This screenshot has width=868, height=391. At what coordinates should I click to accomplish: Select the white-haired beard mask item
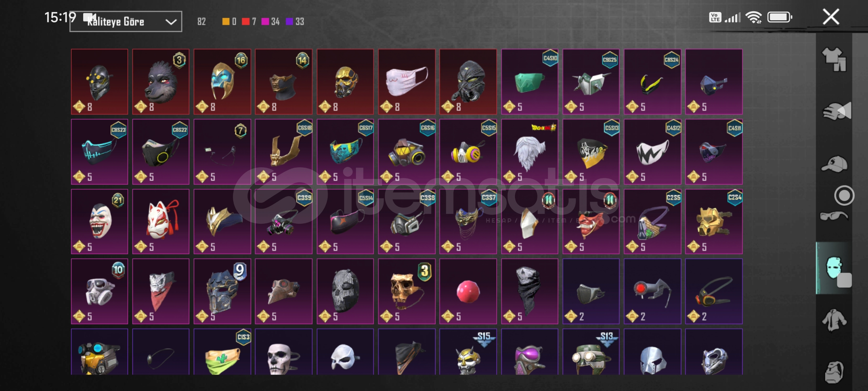coord(529,152)
